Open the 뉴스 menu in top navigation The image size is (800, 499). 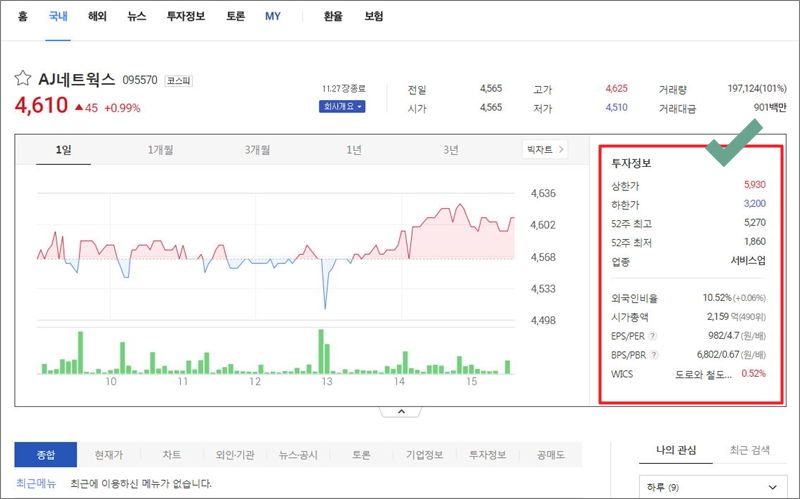(136, 16)
